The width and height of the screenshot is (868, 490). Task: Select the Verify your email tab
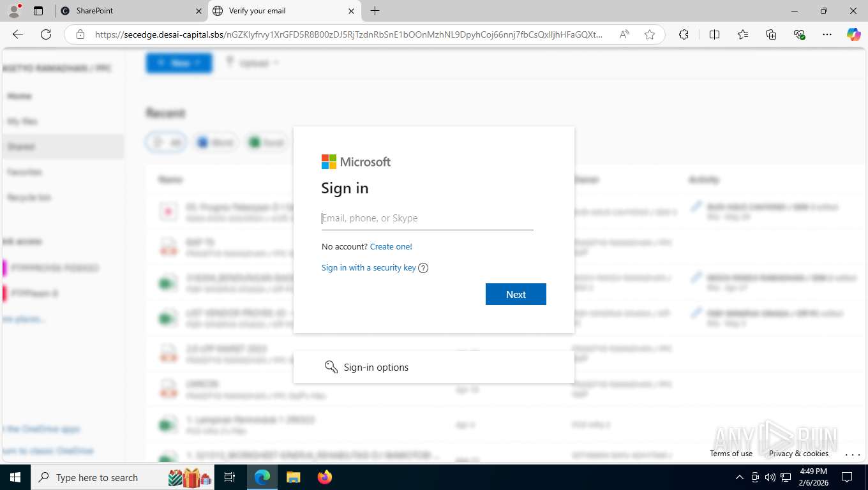(285, 11)
